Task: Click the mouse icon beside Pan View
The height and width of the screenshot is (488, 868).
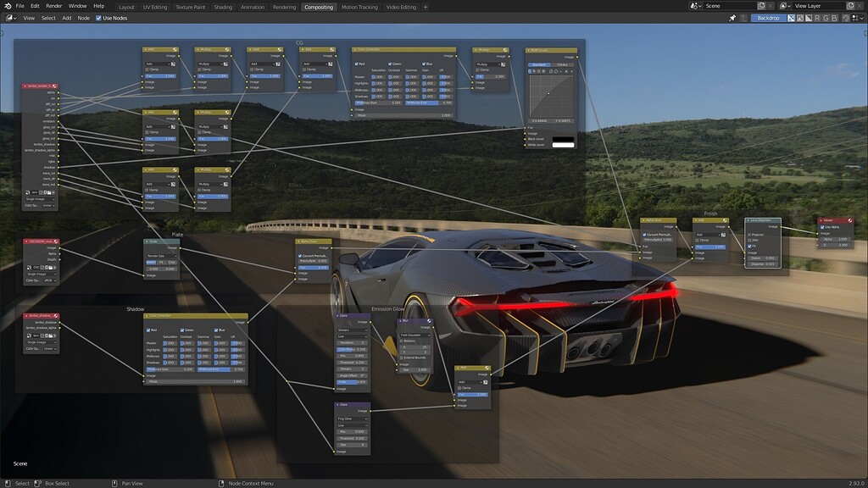Action: tap(114, 483)
